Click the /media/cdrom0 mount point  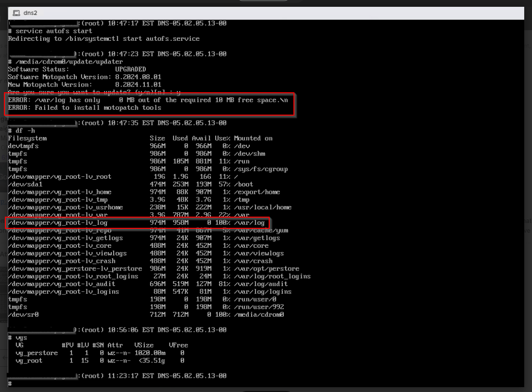pyautogui.click(x=259, y=315)
